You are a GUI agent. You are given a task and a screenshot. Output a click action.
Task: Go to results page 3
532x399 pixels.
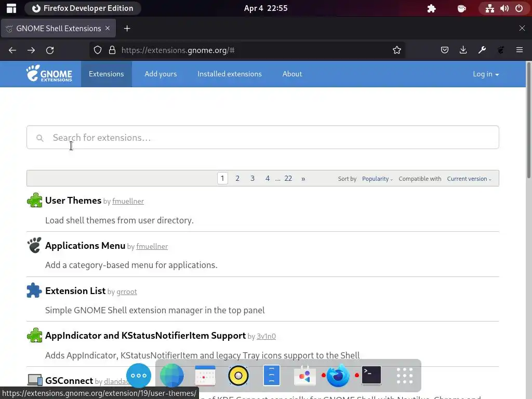tap(252, 179)
